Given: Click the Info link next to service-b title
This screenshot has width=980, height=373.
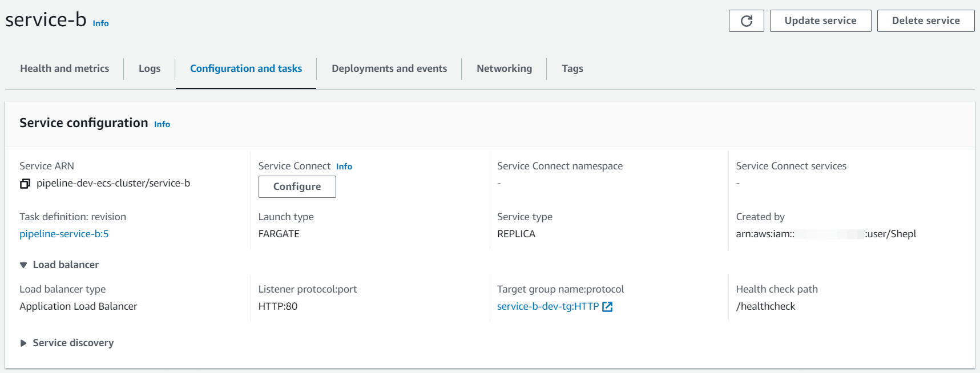Looking at the screenshot, I should (100, 23).
